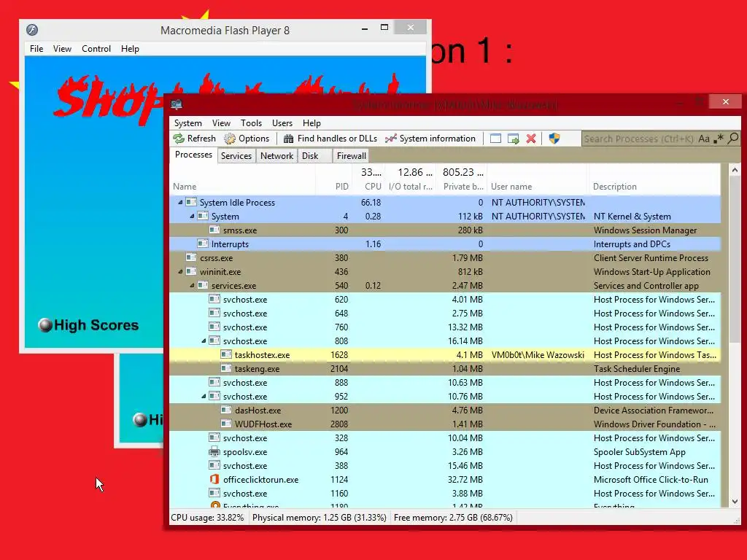Open the System menu in System Informer
The image size is (747, 560).
(187, 122)
